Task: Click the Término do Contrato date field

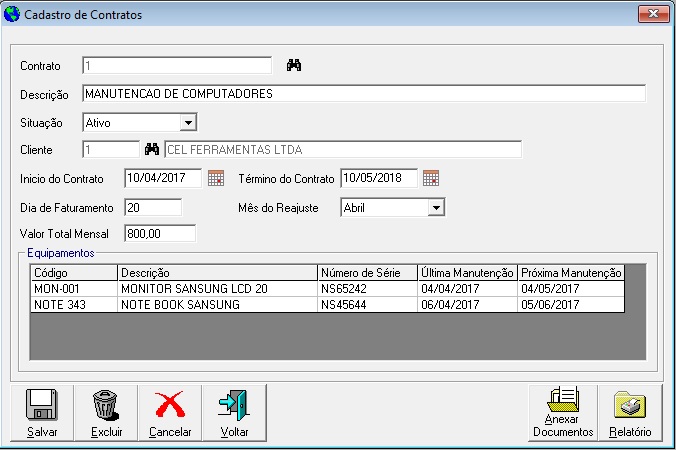Action: pyautogui.click(x=379, y=178)
